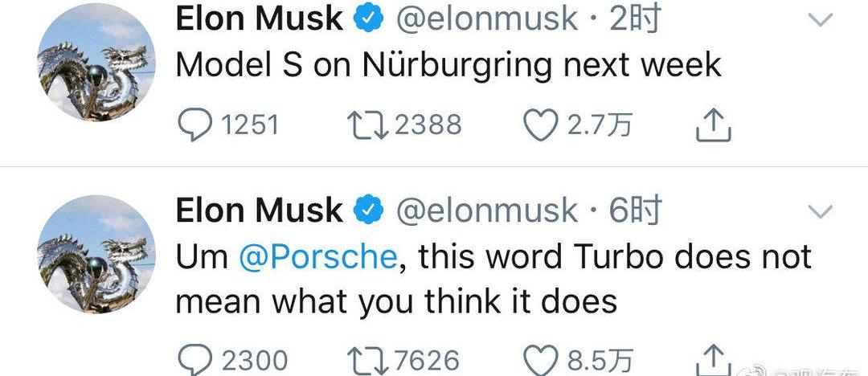
Task: Open the @Porsche mention link
Action: coord(318,257)
